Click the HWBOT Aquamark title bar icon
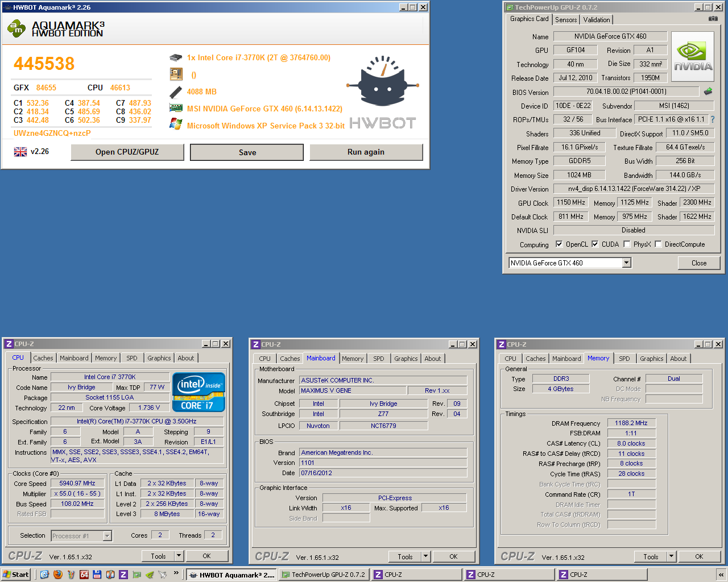The height and width of the screenshot is (582, 728). (7, 7)
